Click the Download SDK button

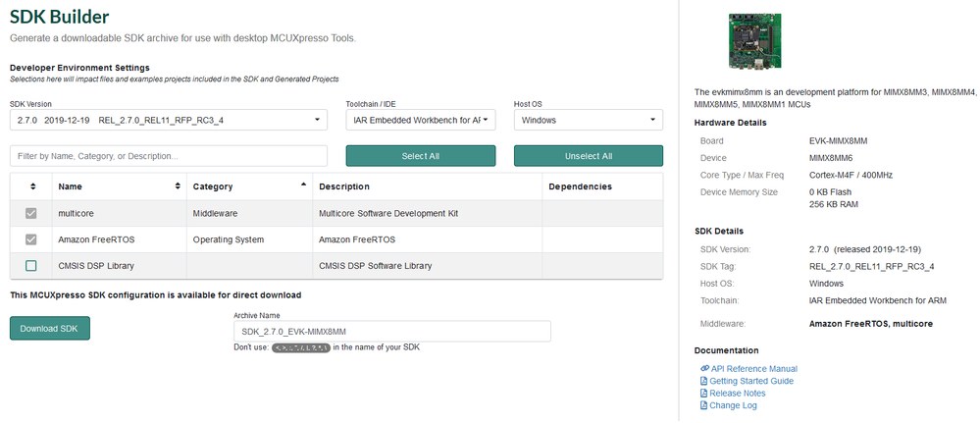point(50,329)
